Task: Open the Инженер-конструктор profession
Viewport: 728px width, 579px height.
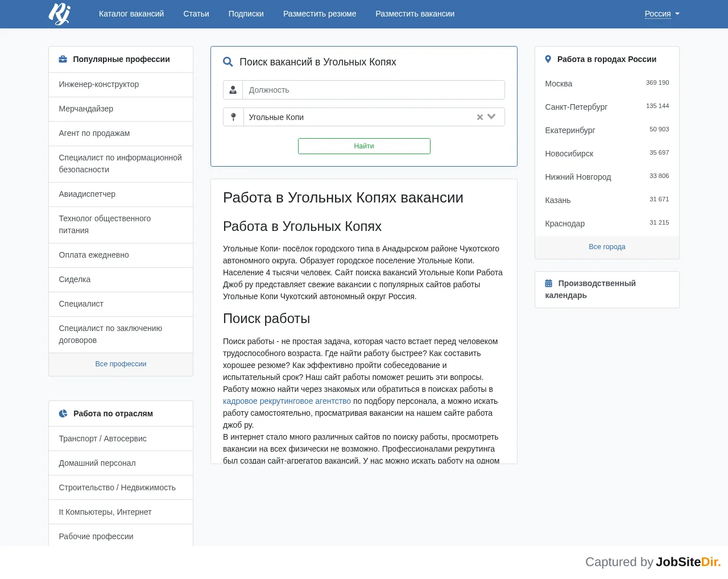Action: (x=121, y=84)
